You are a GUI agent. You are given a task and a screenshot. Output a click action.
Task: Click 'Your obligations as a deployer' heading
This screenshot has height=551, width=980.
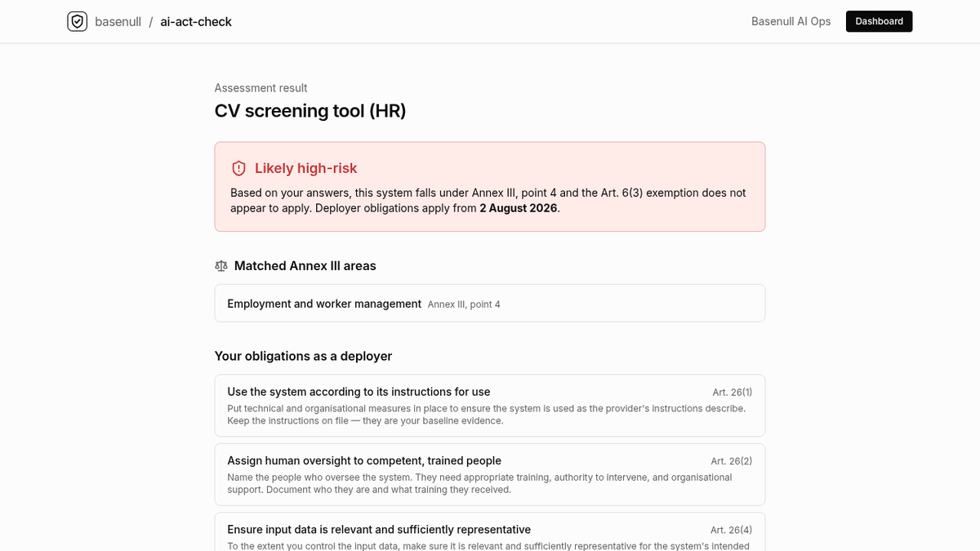tap(303, 356)
